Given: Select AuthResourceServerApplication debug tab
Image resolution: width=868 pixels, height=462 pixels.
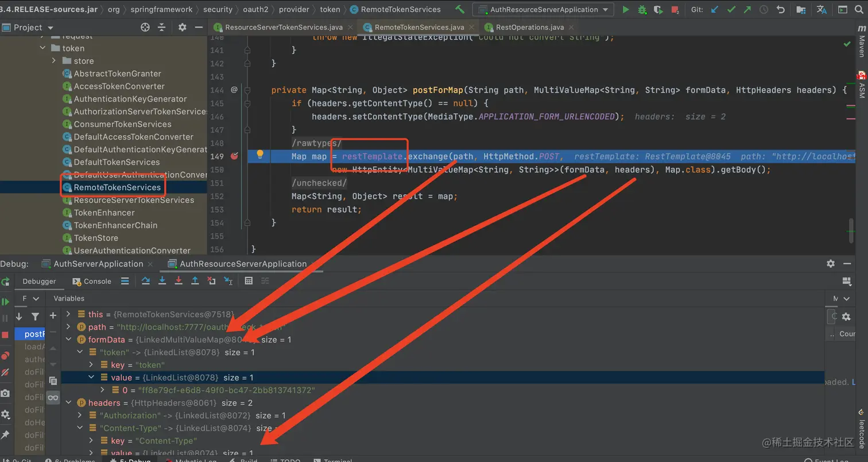Looking at the screenshot, I should [x=243, y=264].
